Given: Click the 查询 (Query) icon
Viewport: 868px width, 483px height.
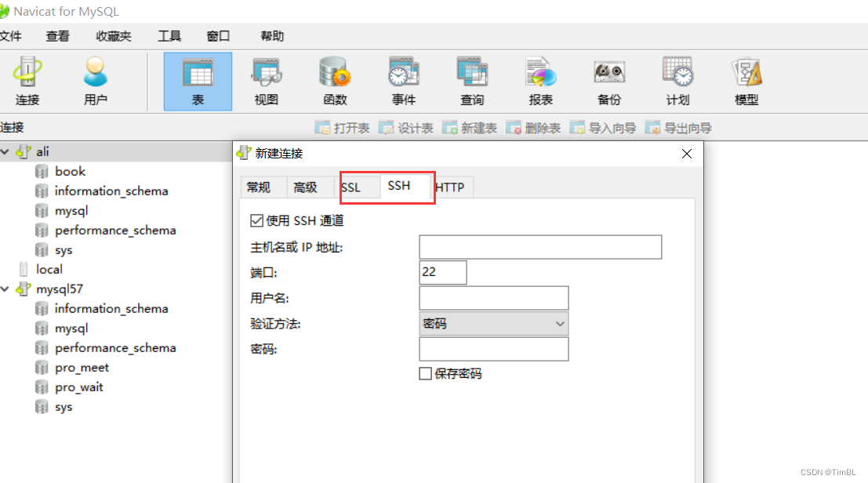Looking at the screenshot, I should coord(471,78).
